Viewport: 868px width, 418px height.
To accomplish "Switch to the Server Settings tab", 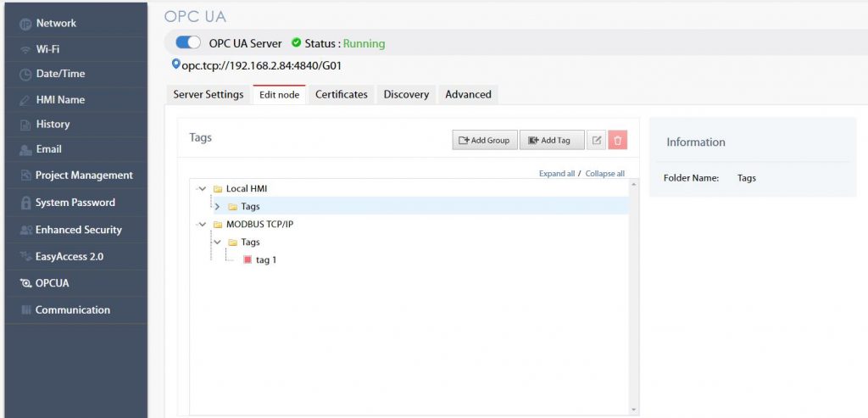I will tap(208, 94).
